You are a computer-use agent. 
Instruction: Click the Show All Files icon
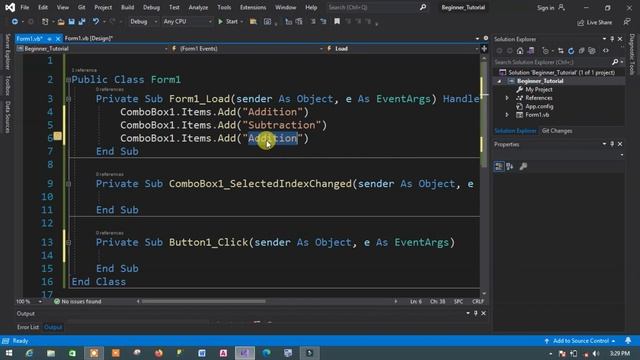(x=592, y=51)
